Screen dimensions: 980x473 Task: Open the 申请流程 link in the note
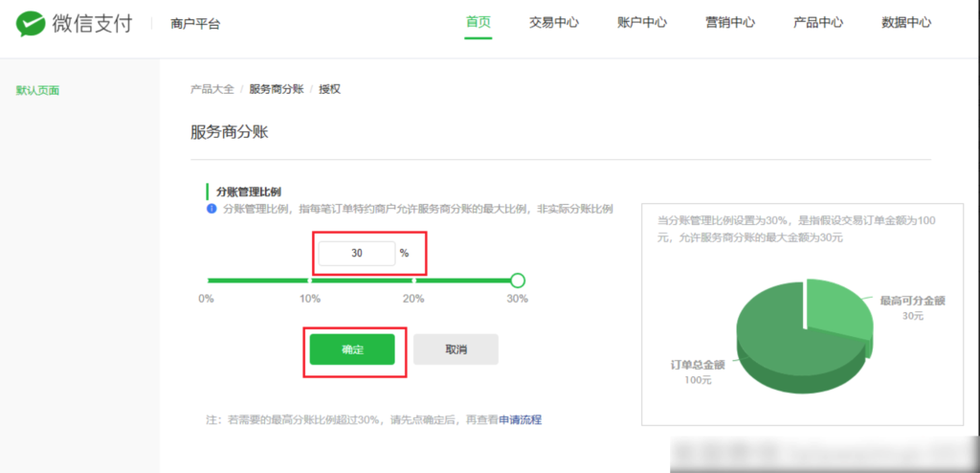tap(520, 419)
